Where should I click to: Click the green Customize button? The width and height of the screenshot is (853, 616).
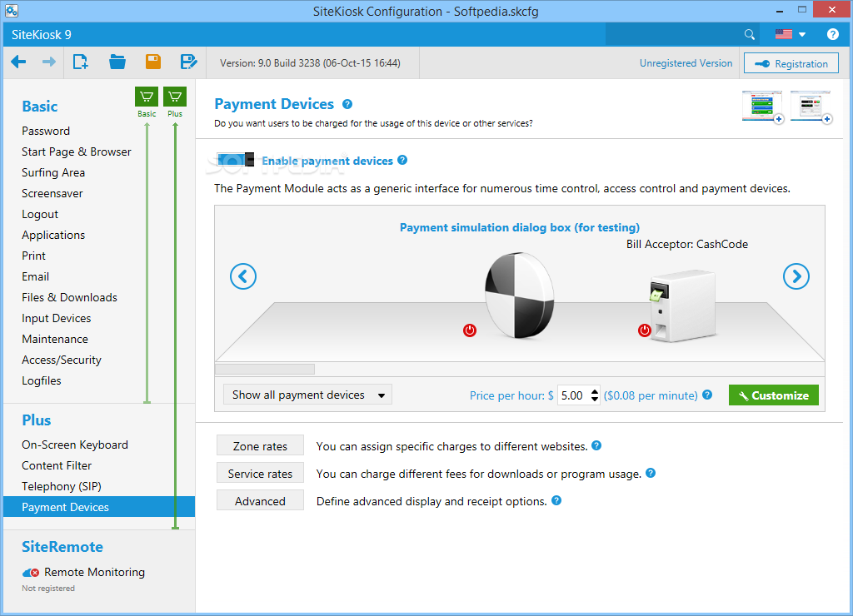pos(774,395)
